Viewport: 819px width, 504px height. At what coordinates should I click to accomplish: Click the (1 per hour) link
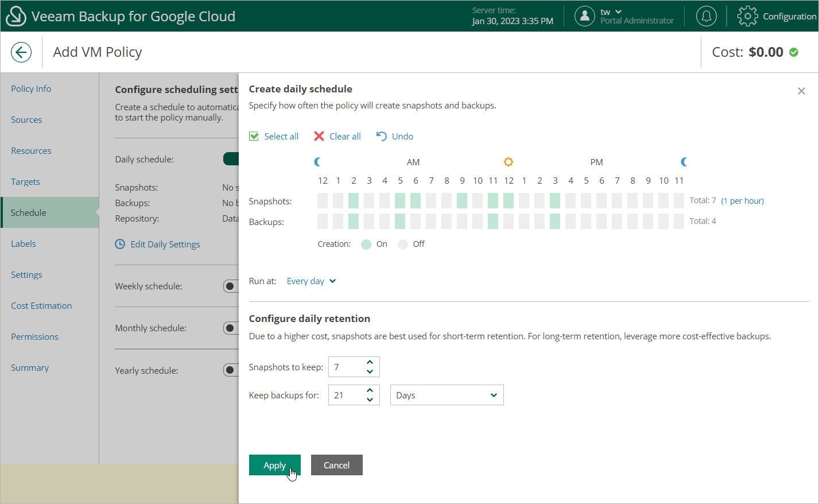(743, 200)
